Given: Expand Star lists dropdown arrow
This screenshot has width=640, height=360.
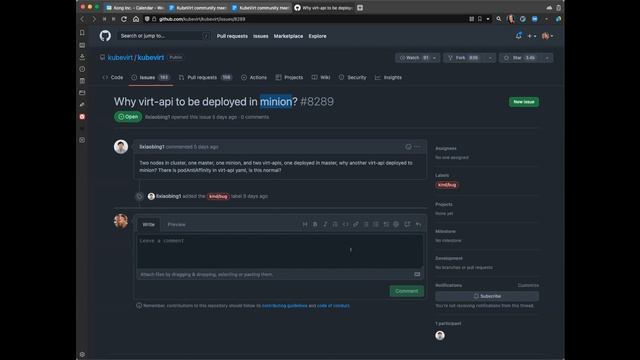Looking at the screenshot, I should (547, 58).
